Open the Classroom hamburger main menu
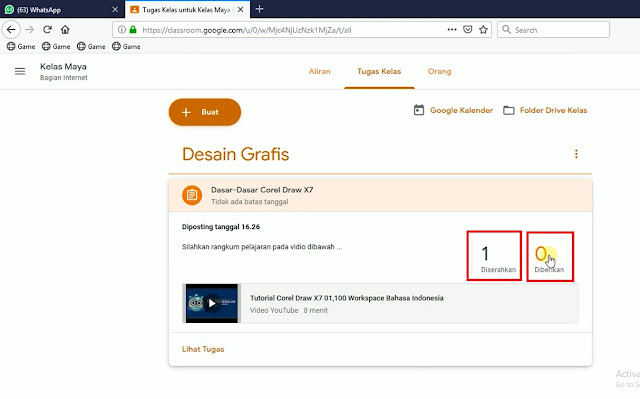This screenshot has height=399, width=640. [x=20, y=71]
